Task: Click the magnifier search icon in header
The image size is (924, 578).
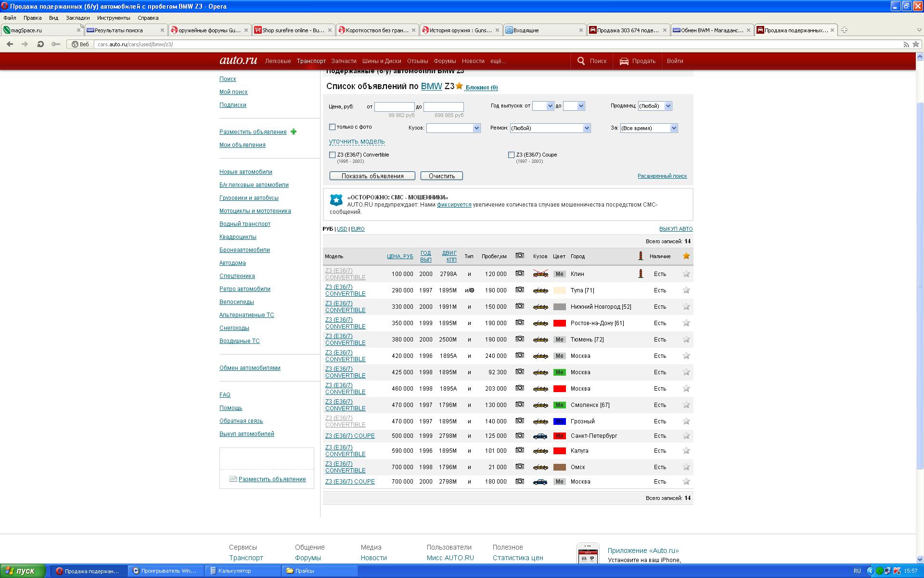Action: pos(581,61)
